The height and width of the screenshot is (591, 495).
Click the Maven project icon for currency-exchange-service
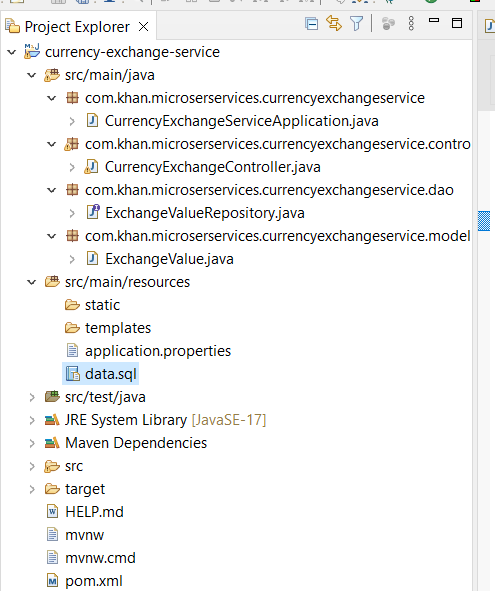pyautogui.click(x=32, y=51)
